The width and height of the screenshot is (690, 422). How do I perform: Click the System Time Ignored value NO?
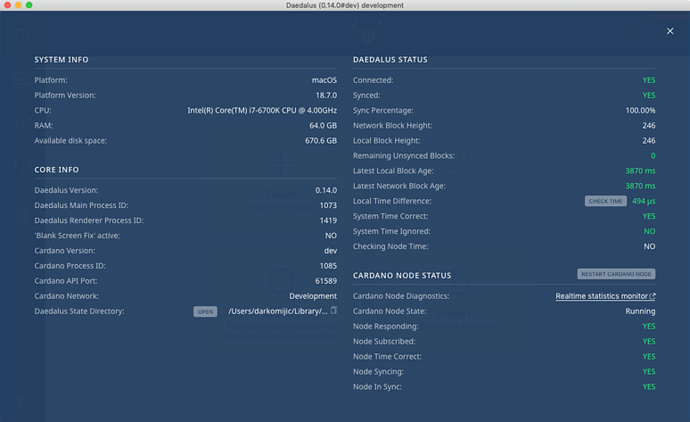pyautogui.click(x=650, y=231)
